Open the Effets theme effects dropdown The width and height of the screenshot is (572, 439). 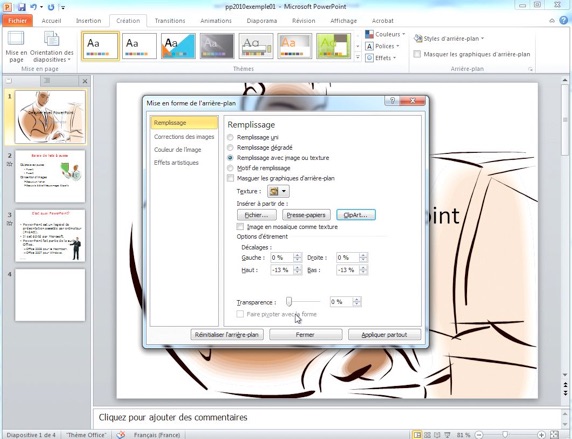[x=380, y=58]
